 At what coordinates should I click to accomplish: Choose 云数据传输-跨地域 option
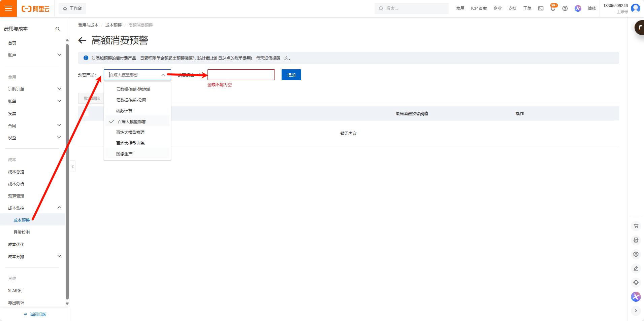pyautogui.click(x=137, y=89)
